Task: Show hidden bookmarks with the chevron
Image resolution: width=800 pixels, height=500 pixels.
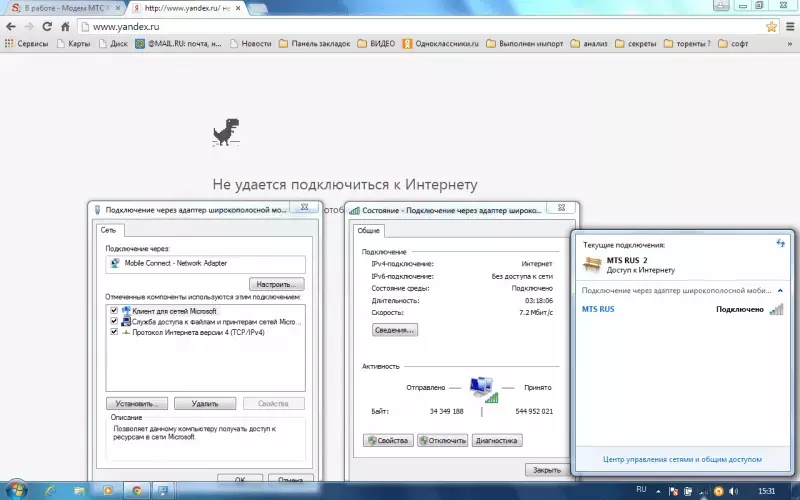Action: [790, 44]
